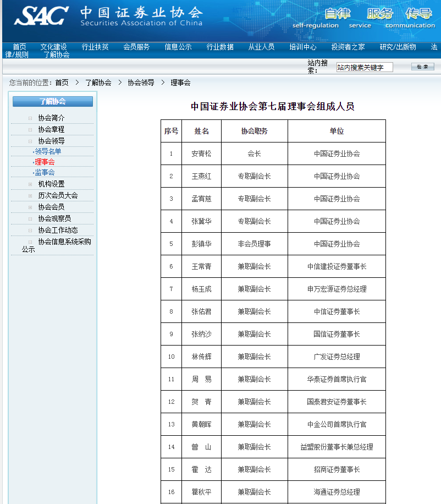Select the 国泰君安证券董事长 cell
Image resolution: width=441 pixels, height=504 pixels.
tap(337, 402)
